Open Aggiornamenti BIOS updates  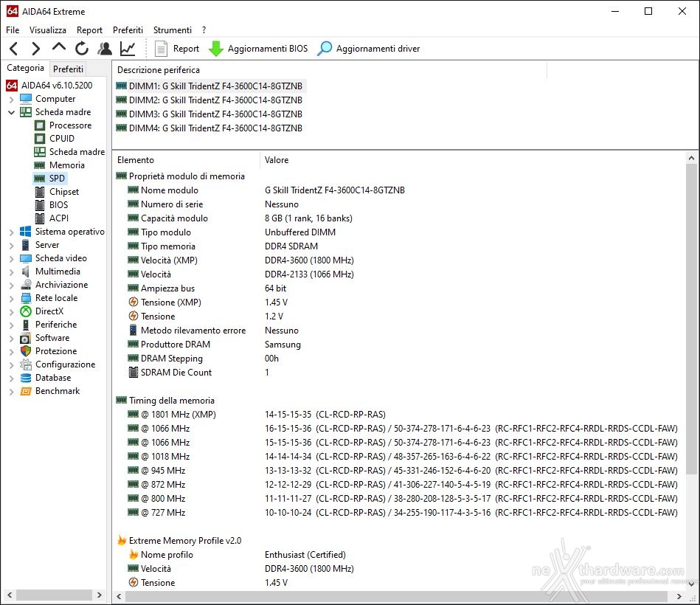point(258,48)
